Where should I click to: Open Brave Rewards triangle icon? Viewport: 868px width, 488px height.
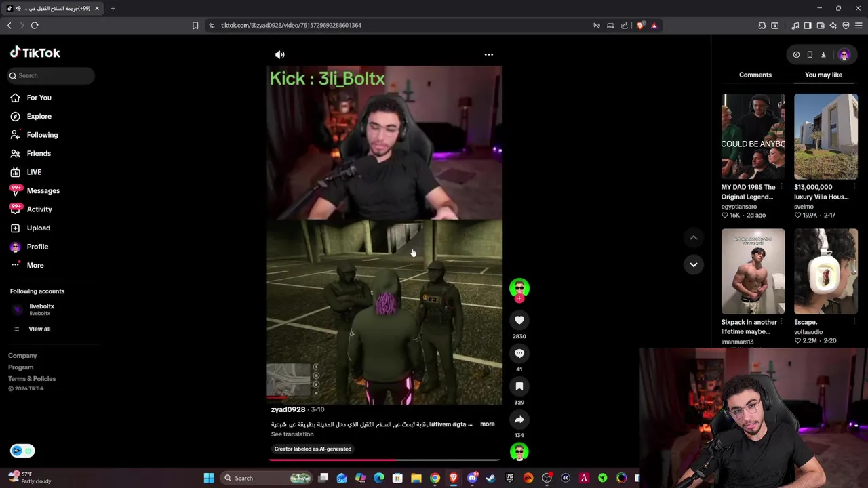click(x=654, y=25)
